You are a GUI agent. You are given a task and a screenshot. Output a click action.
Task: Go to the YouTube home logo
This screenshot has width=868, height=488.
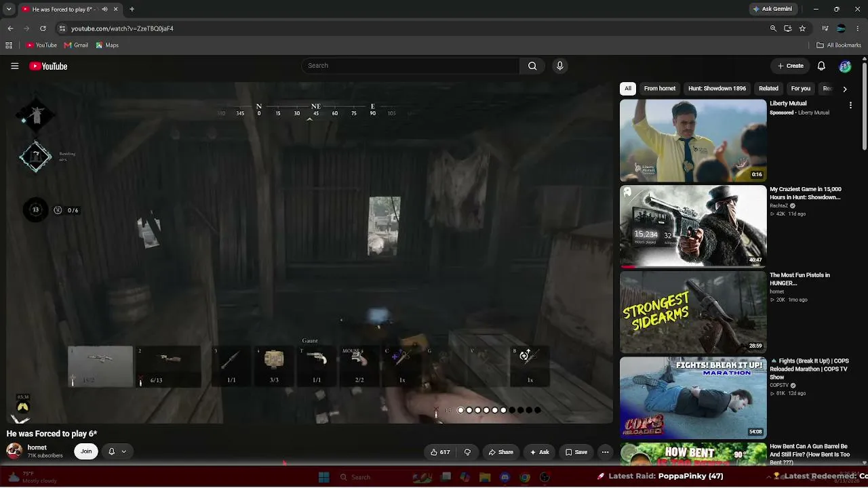click(x=48, y=66)
